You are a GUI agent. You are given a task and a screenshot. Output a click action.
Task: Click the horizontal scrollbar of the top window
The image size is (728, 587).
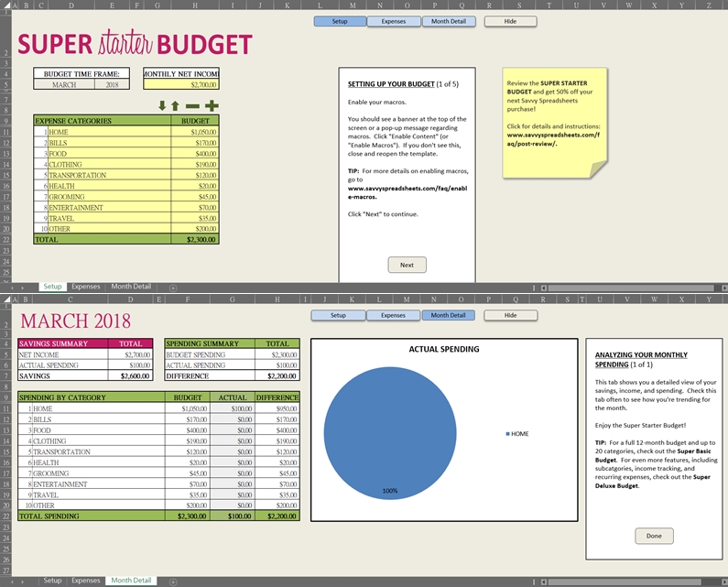point(630,288)
